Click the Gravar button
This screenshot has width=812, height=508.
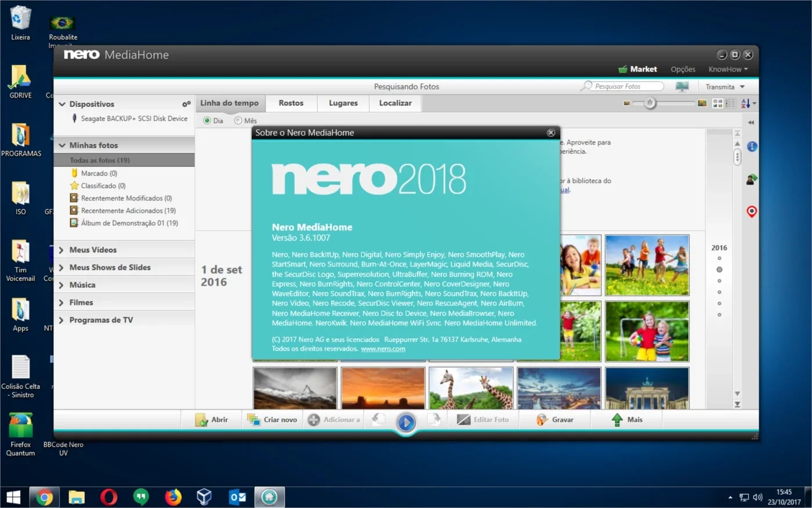555,420
